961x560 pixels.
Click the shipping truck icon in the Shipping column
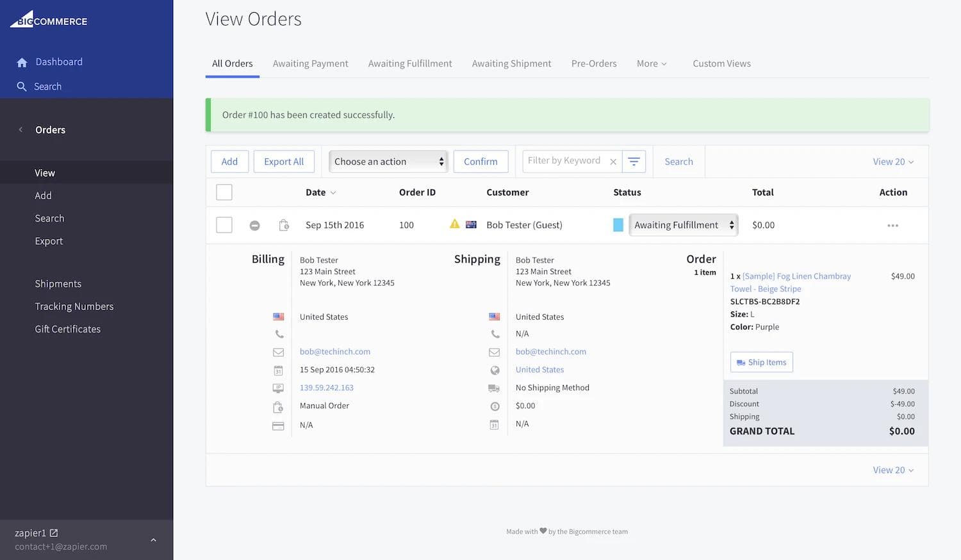coord(494,388)
